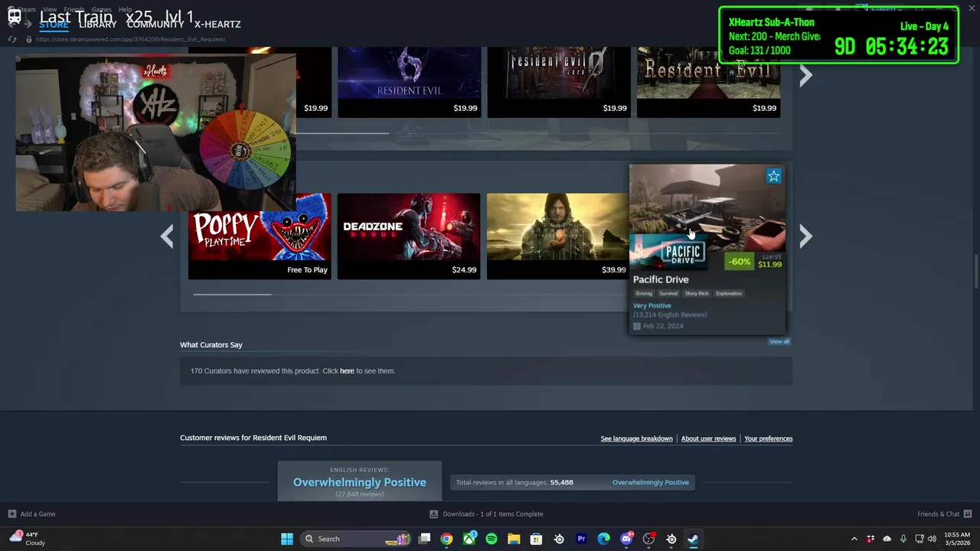
Task: Open the Resident Evil 0 card
Action: pyautogui.click(x=559, y=82)
